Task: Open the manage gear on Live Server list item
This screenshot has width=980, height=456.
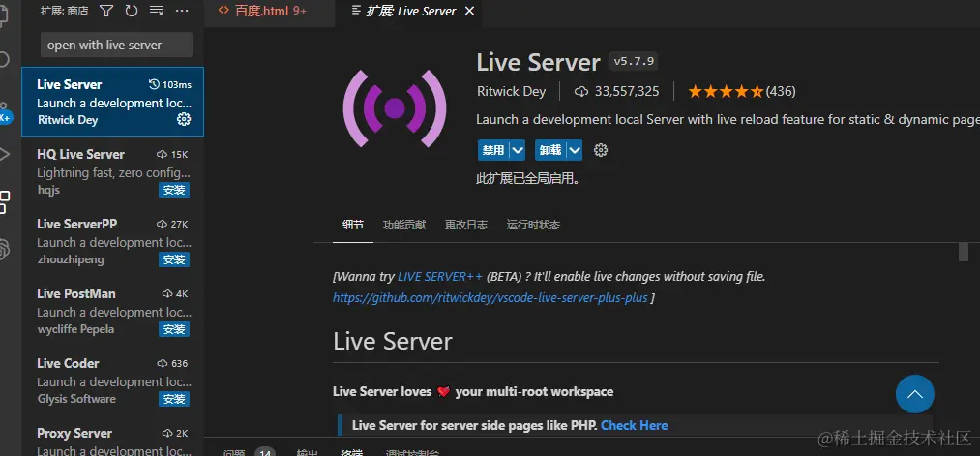Action: click(184, 119)
